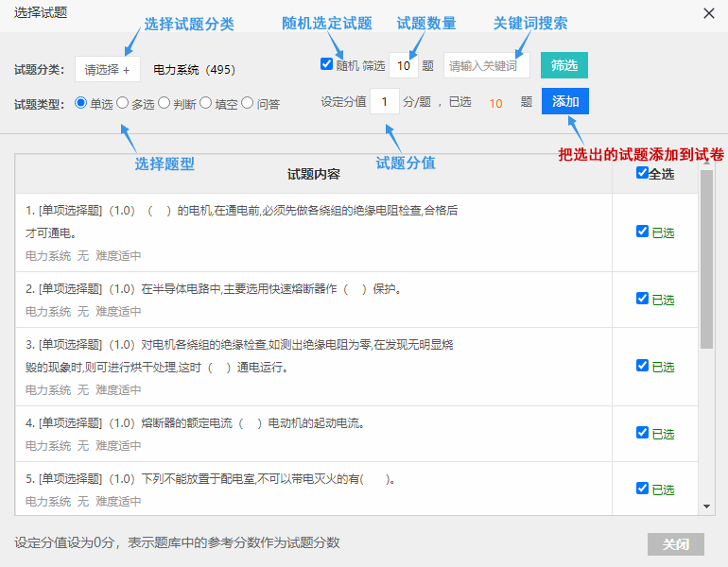Click the question list vertical scrollbar thumb
The image size is (728, 567).
pos(706,259)
